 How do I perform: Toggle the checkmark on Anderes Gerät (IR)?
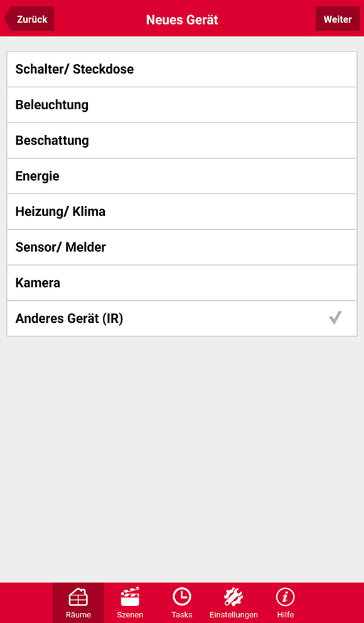335,318
